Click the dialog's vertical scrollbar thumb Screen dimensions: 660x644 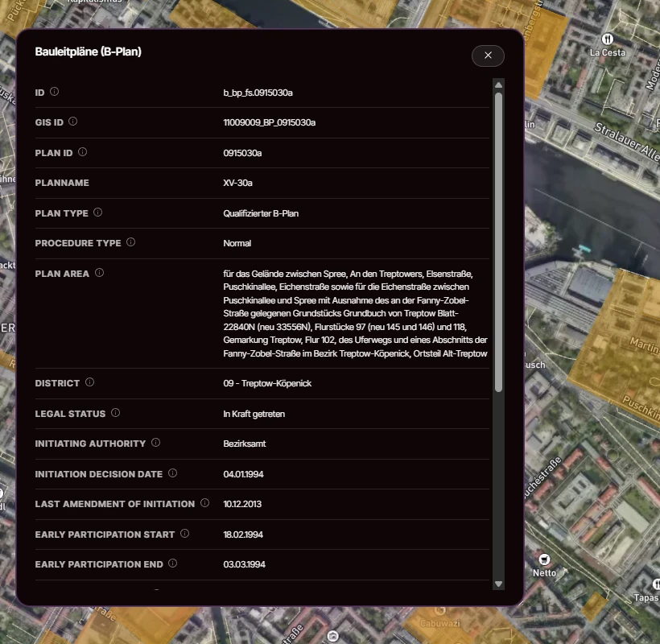(x=499, y=242)
